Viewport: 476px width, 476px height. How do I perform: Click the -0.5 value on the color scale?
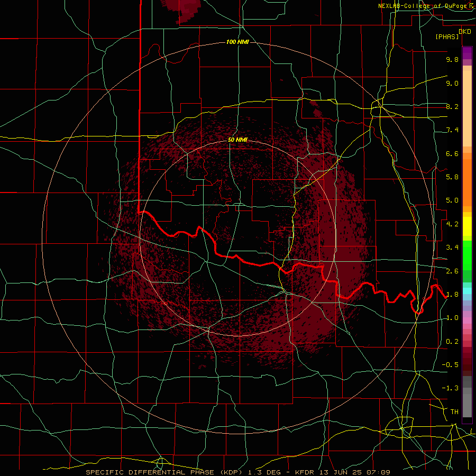pos(450,365)
